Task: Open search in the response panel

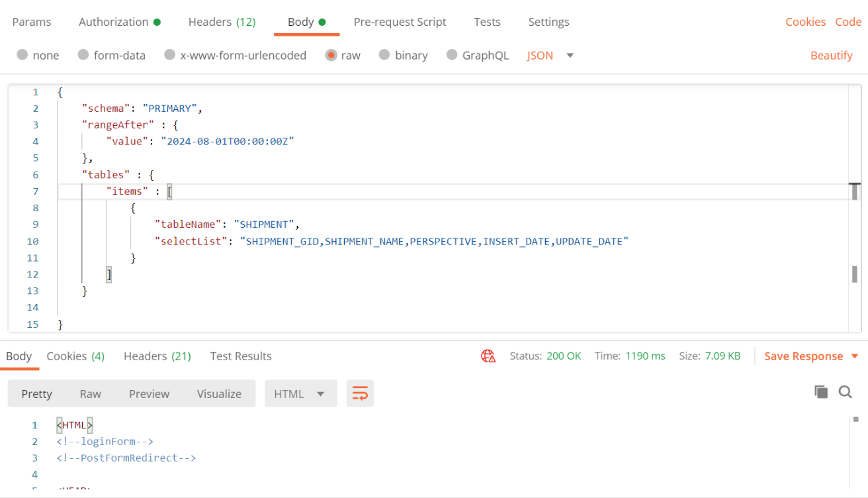Action: point(846,392)
